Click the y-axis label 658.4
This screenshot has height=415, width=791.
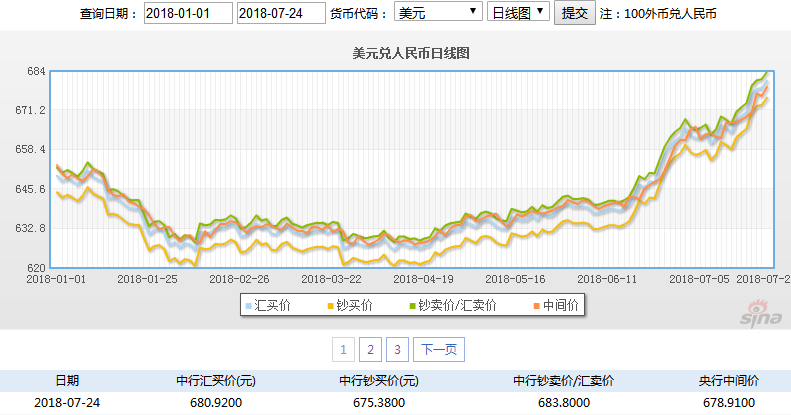31,149
